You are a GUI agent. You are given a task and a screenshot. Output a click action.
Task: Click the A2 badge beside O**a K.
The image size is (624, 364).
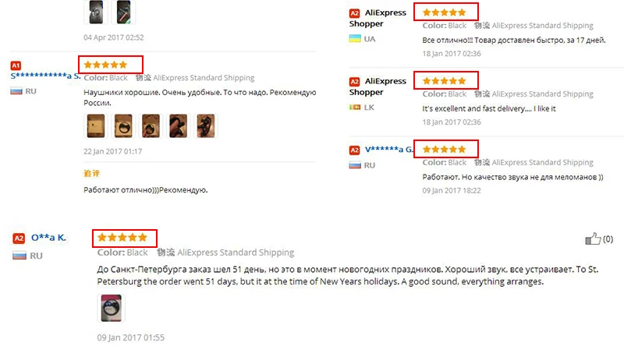[x=19, y=239]
